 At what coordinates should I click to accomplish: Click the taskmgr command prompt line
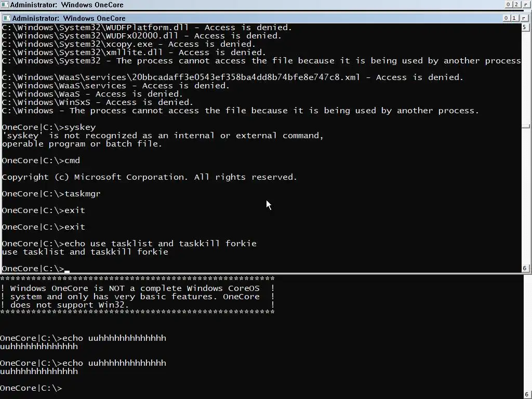pyautogui.click(x=51, y=194)
